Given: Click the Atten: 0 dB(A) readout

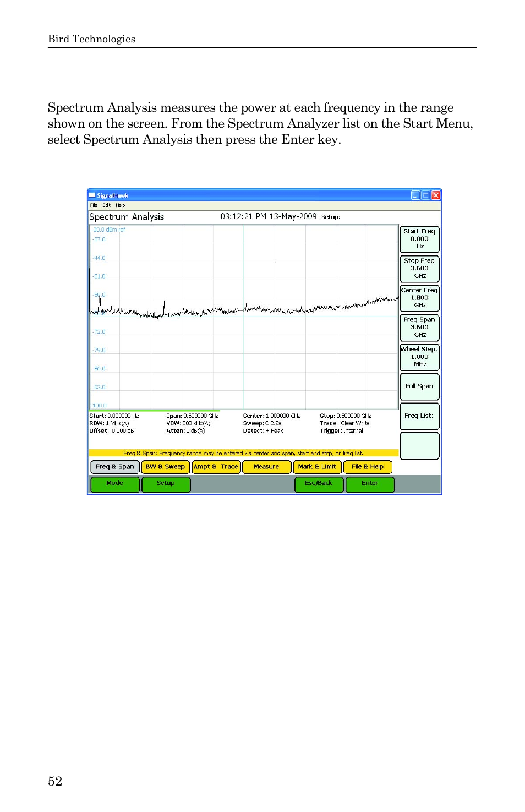Looking at the screenshot, I should click(185, 431).
